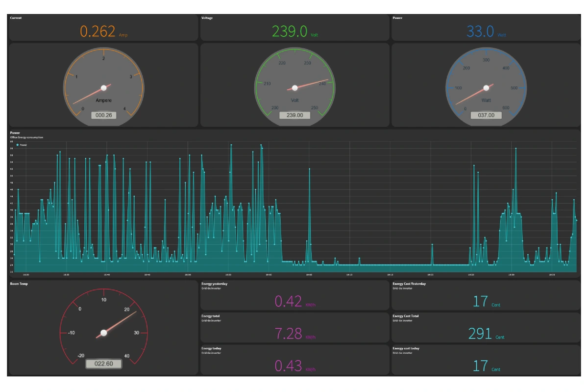The height and width of the screenshot is (392, 588).
Task: Select the Energy Cost Yesterday card title
Action: pos(409,284)
